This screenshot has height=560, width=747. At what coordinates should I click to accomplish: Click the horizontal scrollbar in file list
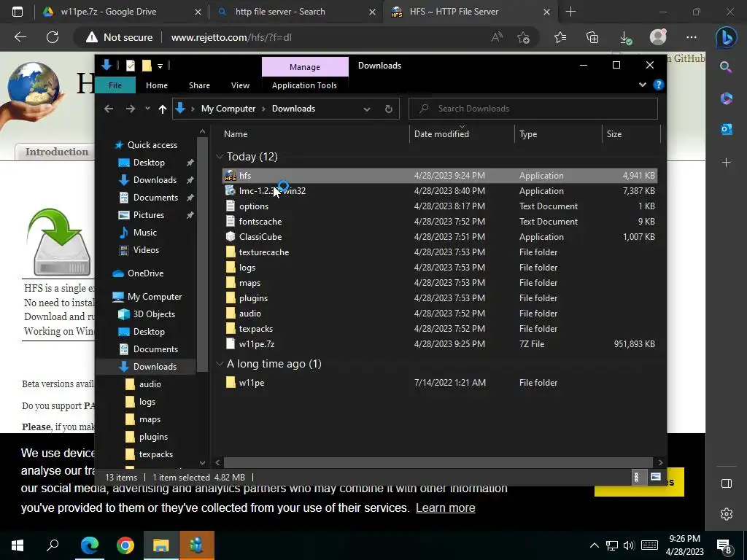[438, 462]
